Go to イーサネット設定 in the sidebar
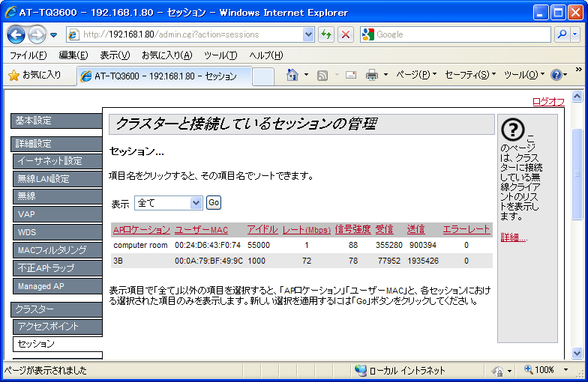Image resolution: width=588 pixels, height=382 pixels. (x=57, y=162)
